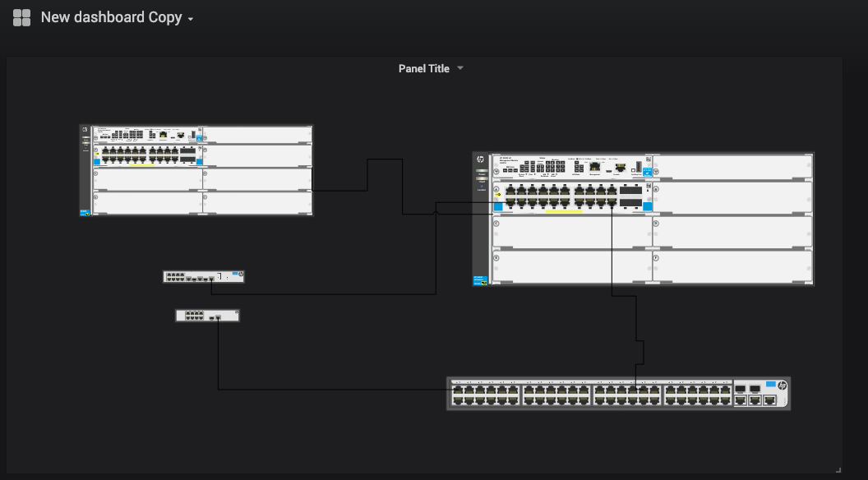Click the Panel Title label
The image size is (868, 480).
423,68
